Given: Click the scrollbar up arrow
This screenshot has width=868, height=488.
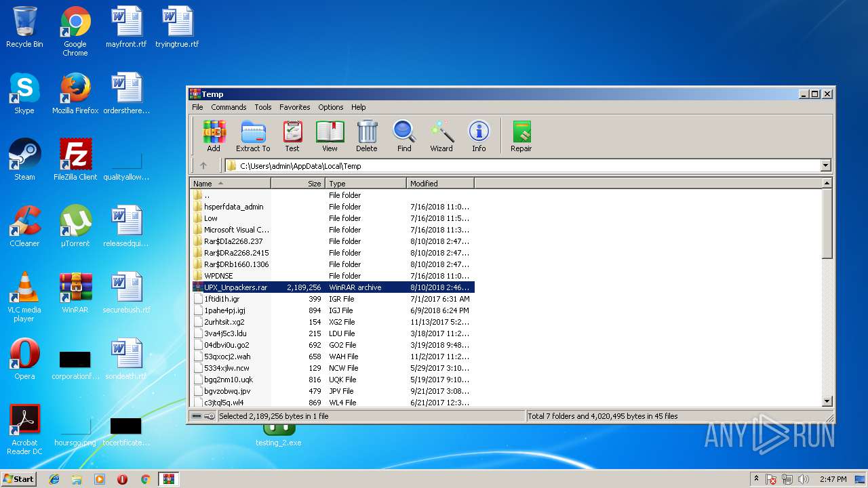Looking at the screenshot, I should pos(827,184).
